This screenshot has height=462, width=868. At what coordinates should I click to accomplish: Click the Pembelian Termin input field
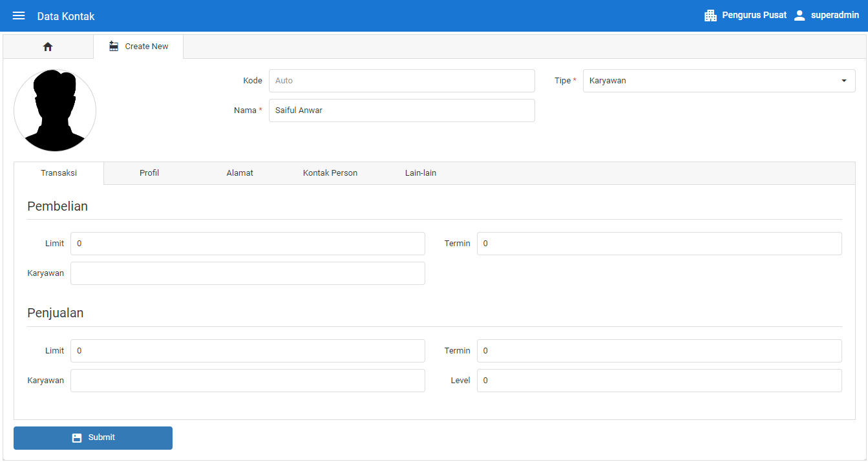(659, 244)
